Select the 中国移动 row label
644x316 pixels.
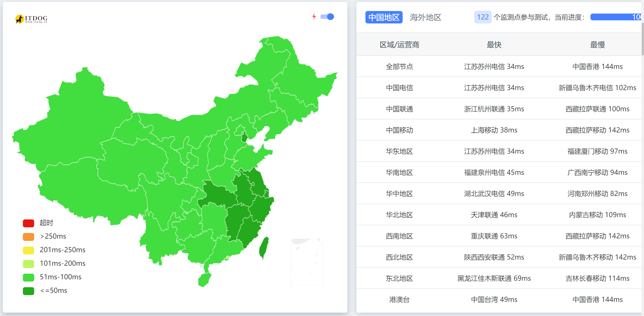click(399, 130)
